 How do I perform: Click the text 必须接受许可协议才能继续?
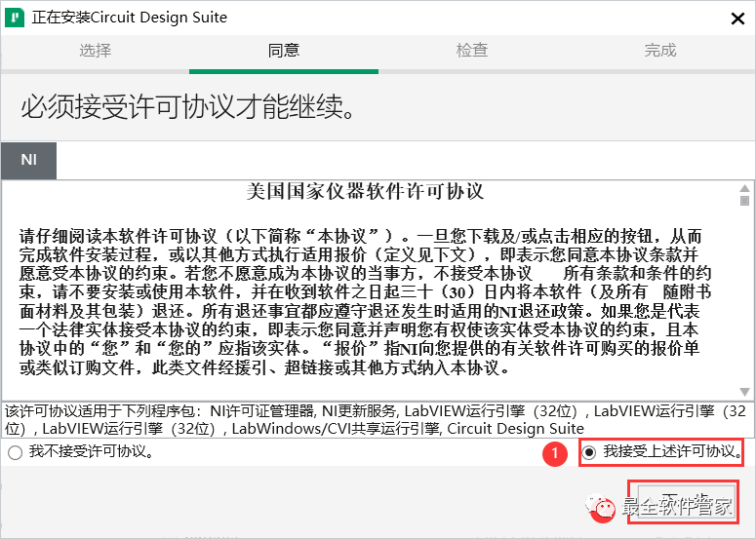[189, 106]
